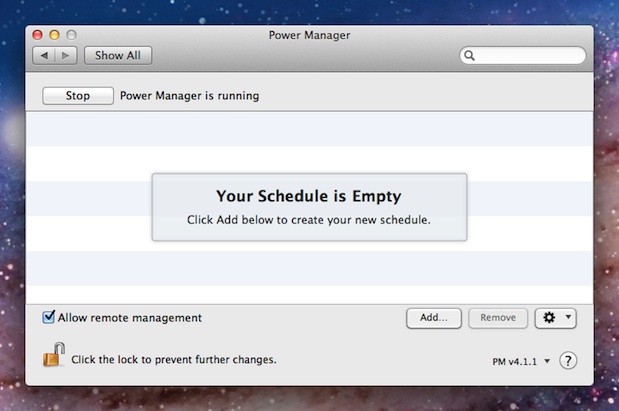Minimize window with the yellow button
Screen dimensions: 619x411
[x=54, y=35]
